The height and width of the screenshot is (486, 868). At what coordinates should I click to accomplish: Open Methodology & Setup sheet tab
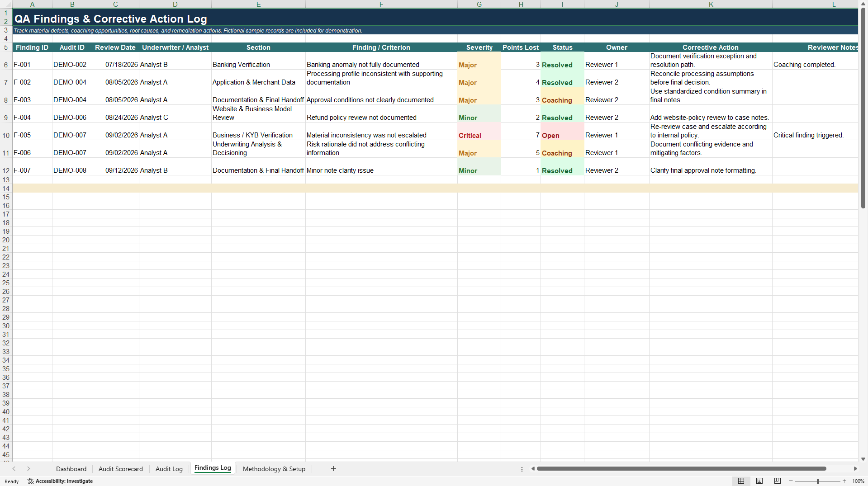[x=274, y=469]
